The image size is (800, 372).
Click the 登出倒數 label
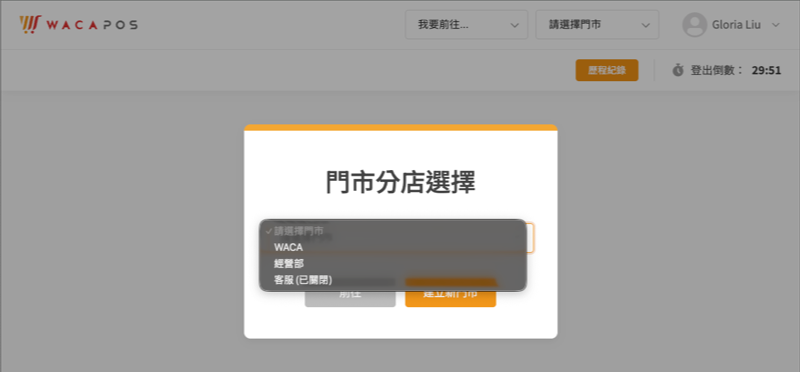717,70
